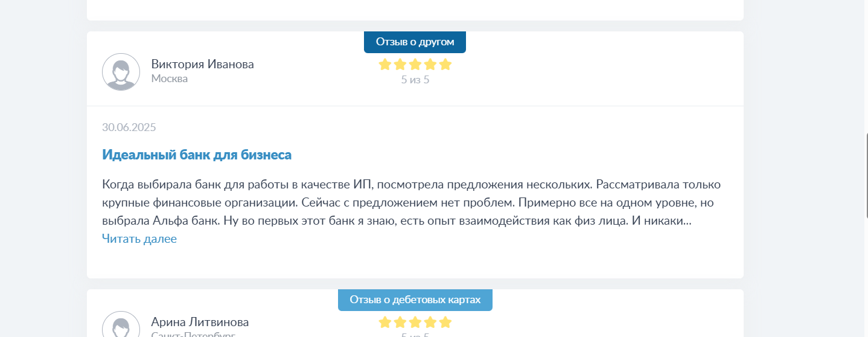Click the '5 из 5' rating label
This screenshot has width=868, height=337.
click(415, 80)
